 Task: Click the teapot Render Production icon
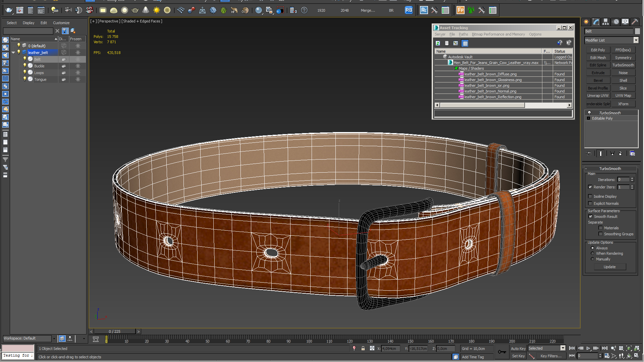9,10
